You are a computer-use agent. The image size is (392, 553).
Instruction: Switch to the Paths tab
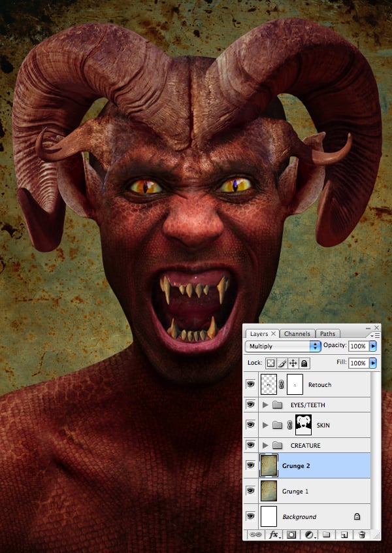point(327,333)
